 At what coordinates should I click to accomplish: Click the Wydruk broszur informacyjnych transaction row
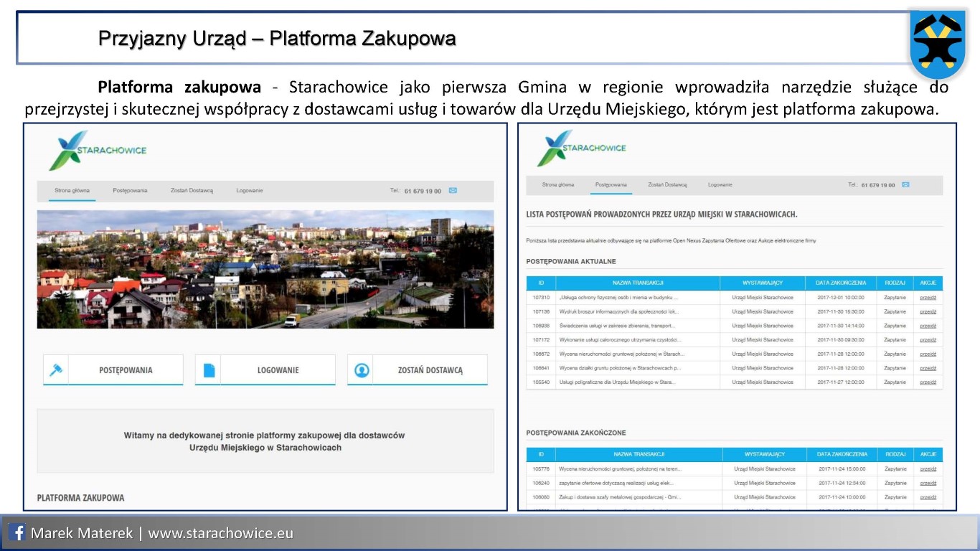point(637,311)
